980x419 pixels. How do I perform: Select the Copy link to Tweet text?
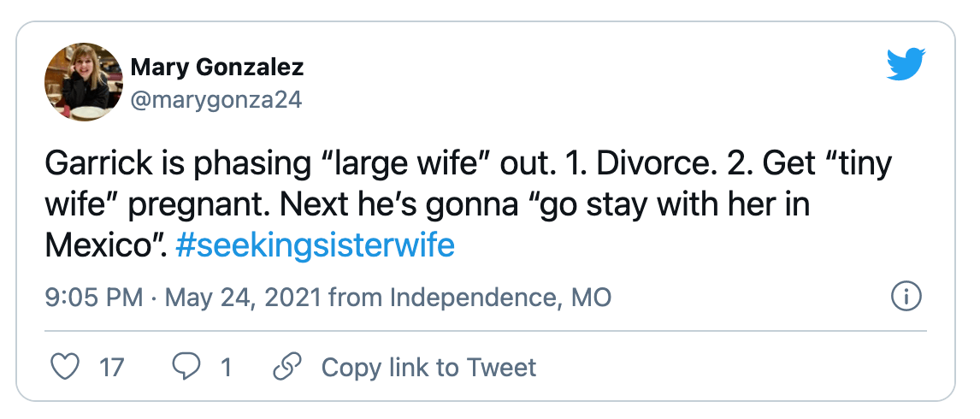click(428, 367)
